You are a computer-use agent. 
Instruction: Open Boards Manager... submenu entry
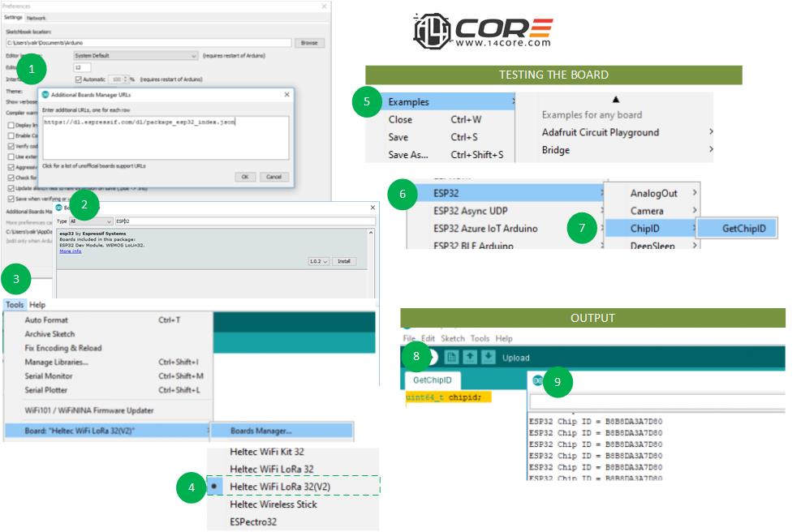coord(282,431)
